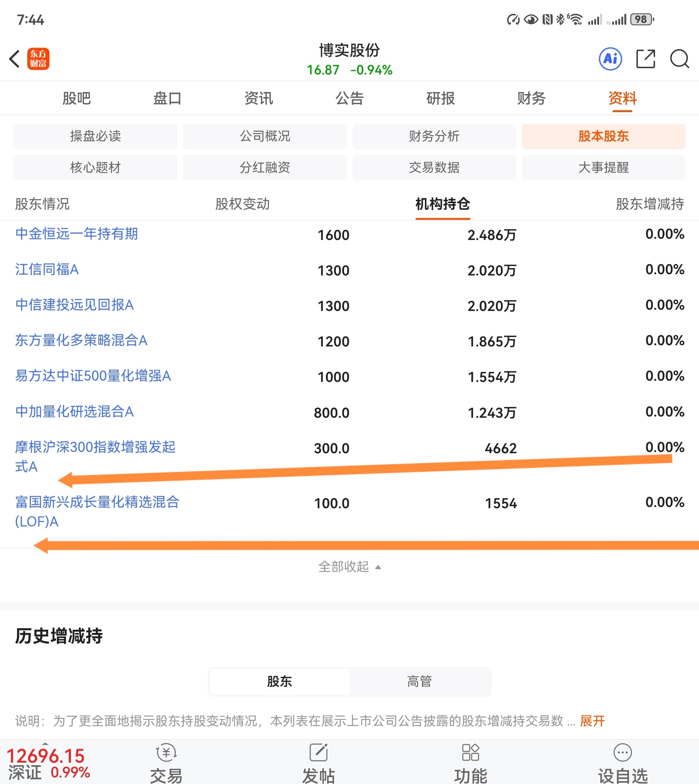Open the 分红融资 section

[x=265, y=168]
